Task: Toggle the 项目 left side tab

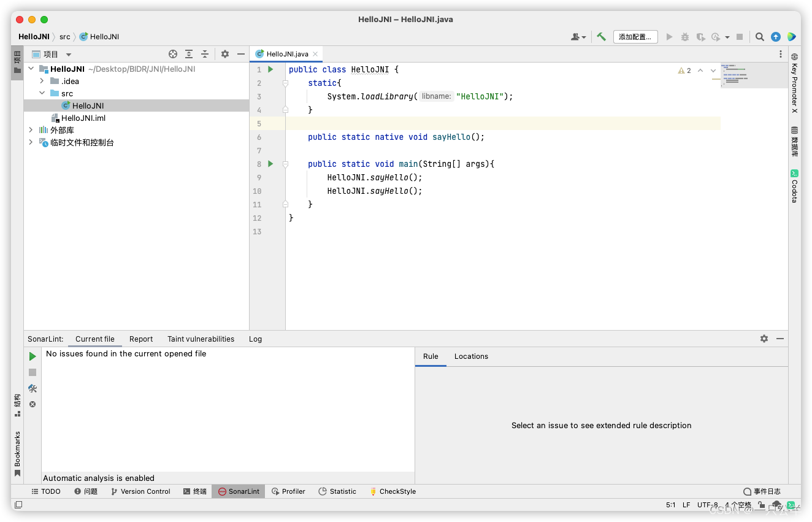Action: (17, 62)
